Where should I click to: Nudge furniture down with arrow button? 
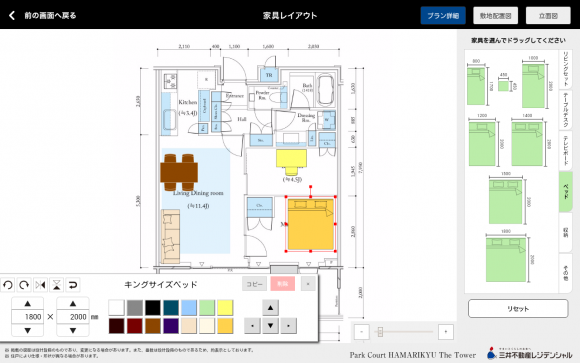pyautogui.click(x=270, y=326)
